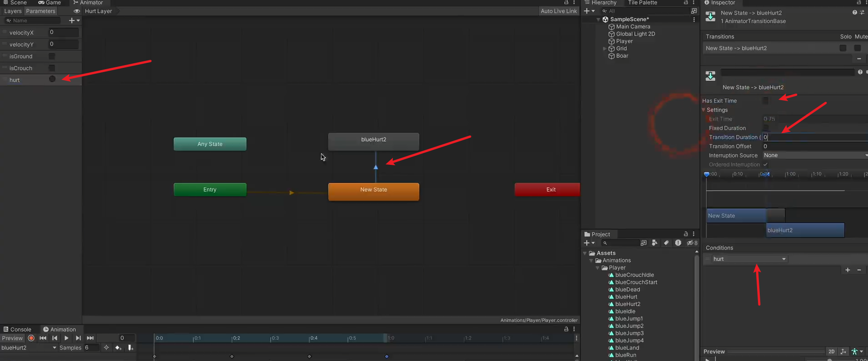Open the Parameters tab

40,11
